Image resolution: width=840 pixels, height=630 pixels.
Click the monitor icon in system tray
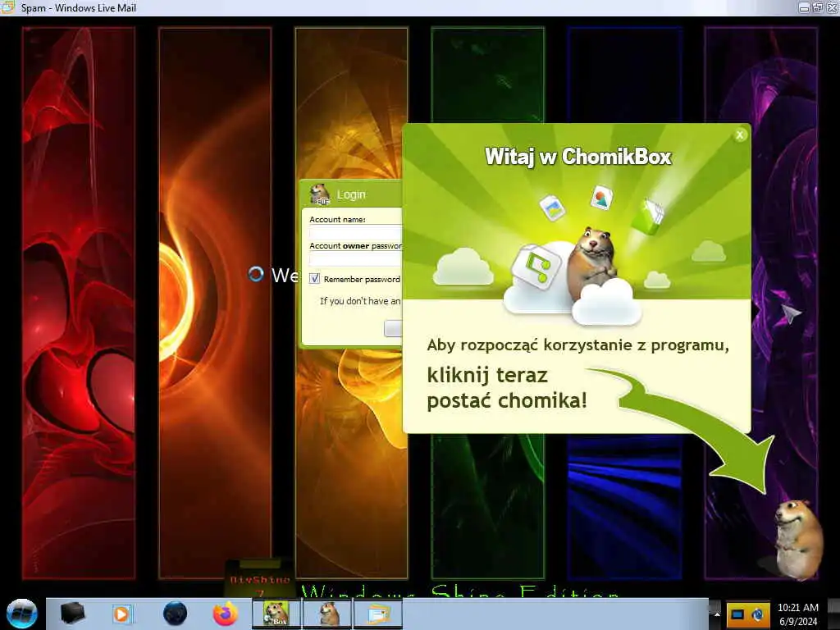pos(737,614)
